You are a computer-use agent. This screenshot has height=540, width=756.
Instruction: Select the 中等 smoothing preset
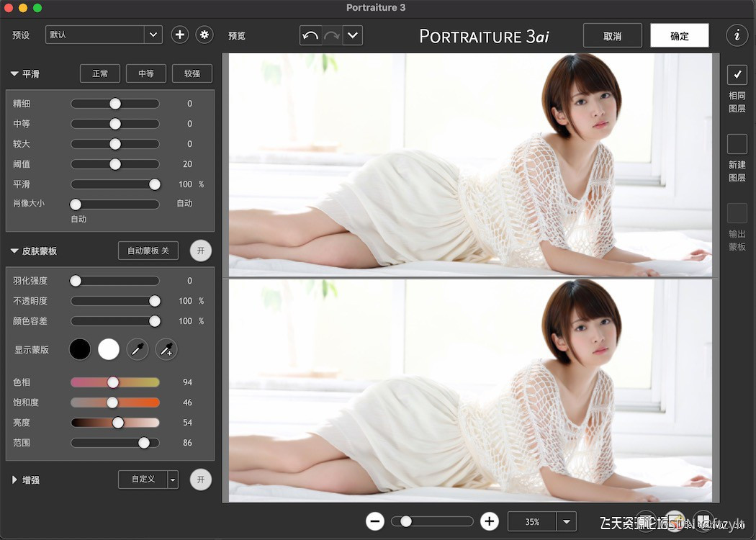pyautogui.click(x=146, y=73)
